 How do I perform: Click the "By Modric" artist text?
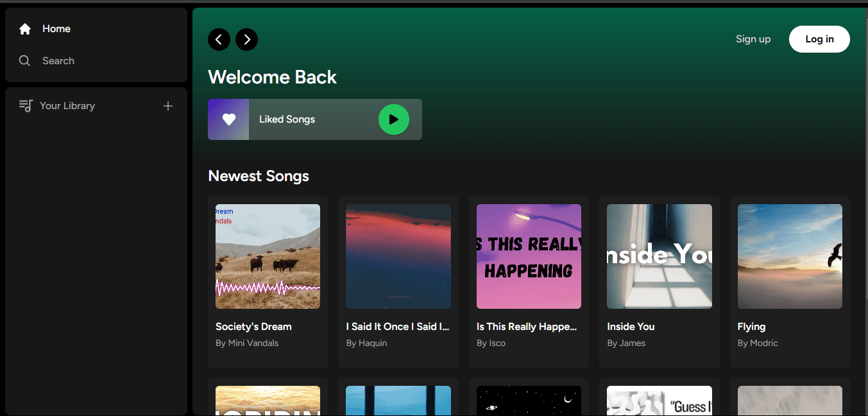[758, 343]
